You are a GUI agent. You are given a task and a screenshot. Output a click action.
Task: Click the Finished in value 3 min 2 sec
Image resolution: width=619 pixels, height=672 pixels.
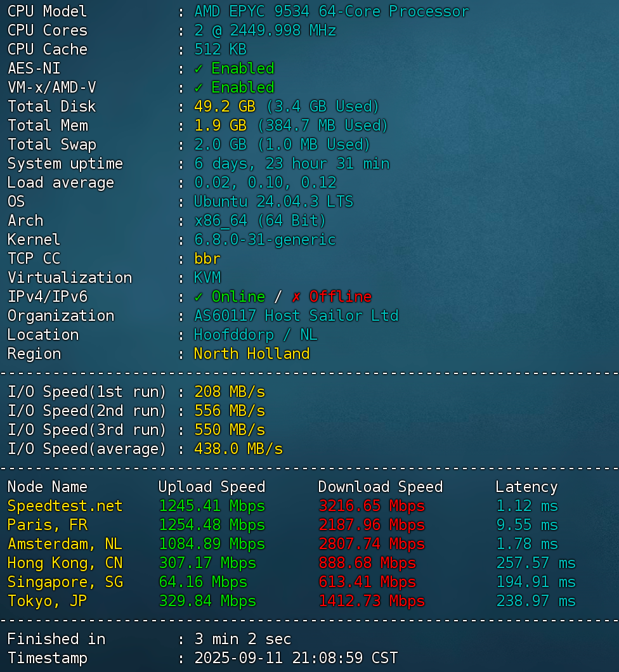pos(243,639)
